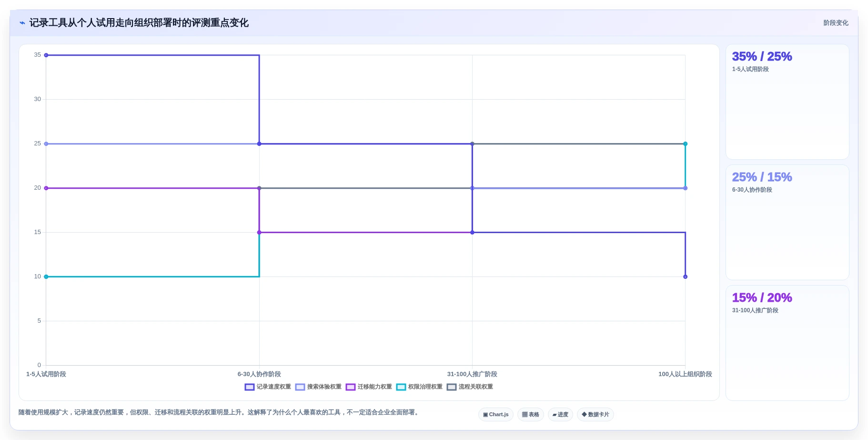Click the cyan data point at 10 on 1-5人试用阶段
Viewport: 868px width, 440px height.
point(46,276)
